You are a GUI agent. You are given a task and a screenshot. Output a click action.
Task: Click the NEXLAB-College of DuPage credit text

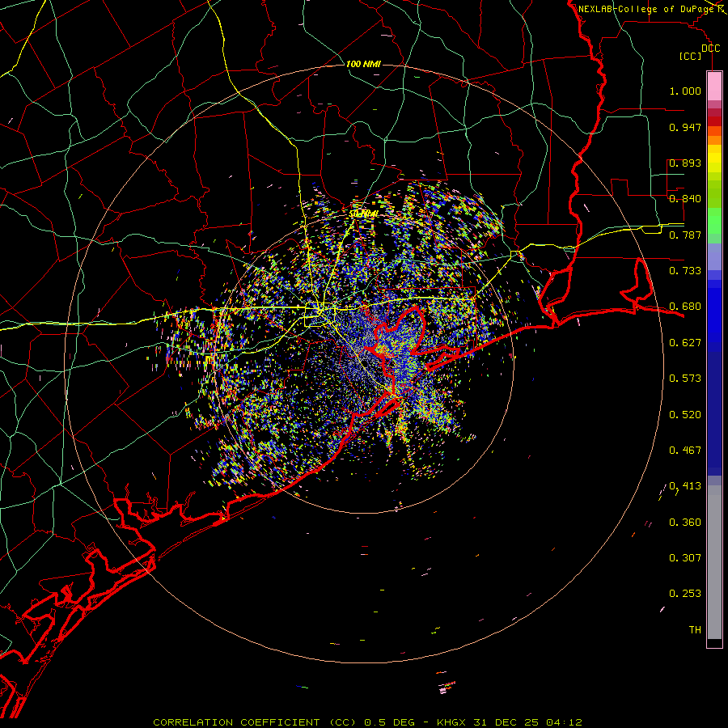[646, 9]
